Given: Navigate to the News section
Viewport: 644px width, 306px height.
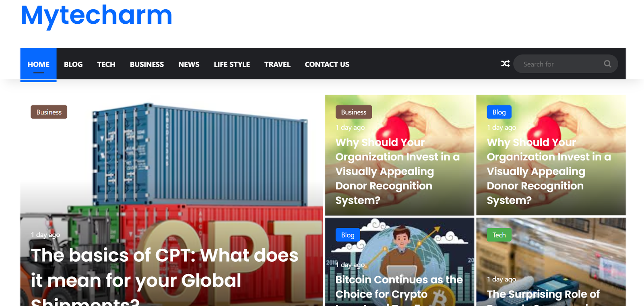Looking at the screenshot, I should (189, 64).
